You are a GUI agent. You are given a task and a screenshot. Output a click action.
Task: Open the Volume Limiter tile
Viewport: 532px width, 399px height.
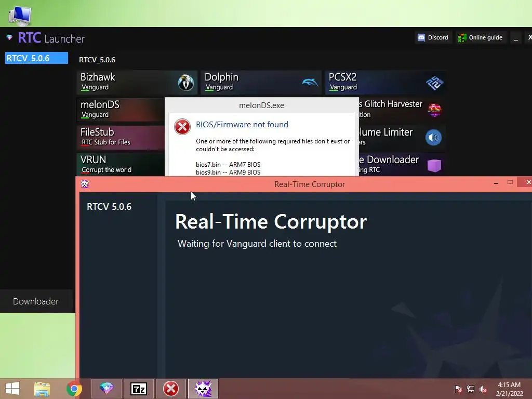click(402, 137)
